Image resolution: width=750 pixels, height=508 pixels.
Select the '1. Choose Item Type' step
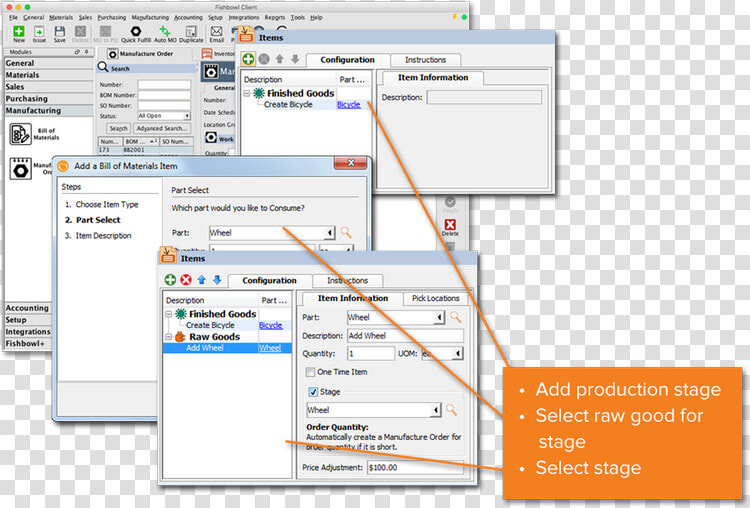point(101,204)
